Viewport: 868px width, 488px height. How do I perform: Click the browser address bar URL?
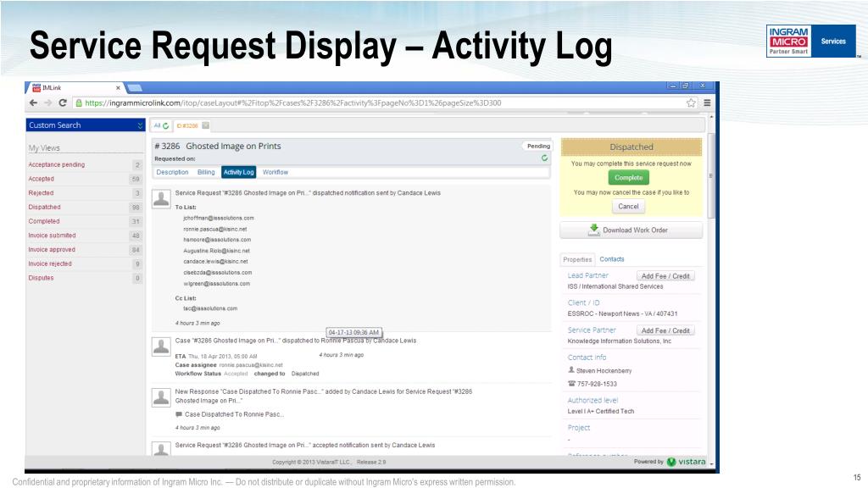click(292, 103)
